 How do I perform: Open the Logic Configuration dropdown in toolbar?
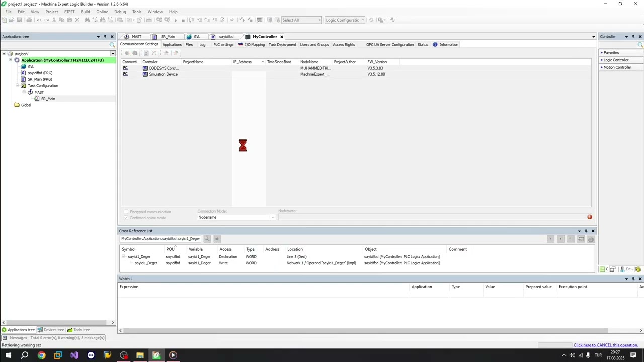click(363, 20)
